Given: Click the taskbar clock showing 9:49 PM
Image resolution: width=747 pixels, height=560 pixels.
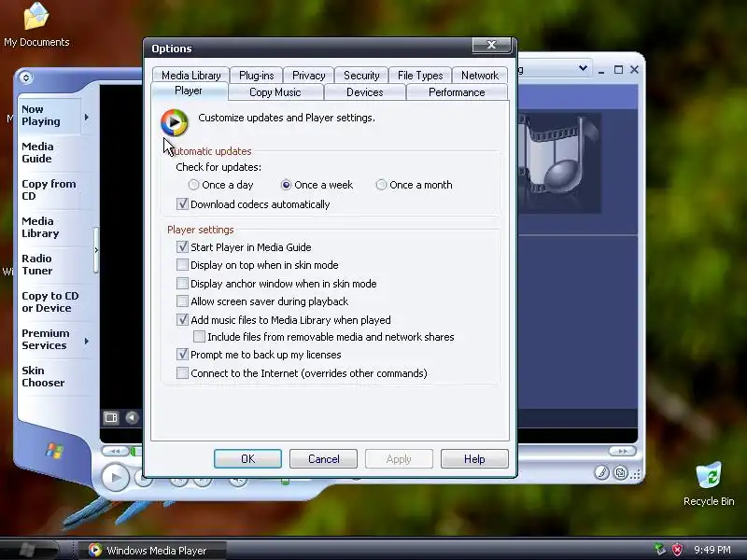Looking at the screenshot, I should (x=712, y=550).
